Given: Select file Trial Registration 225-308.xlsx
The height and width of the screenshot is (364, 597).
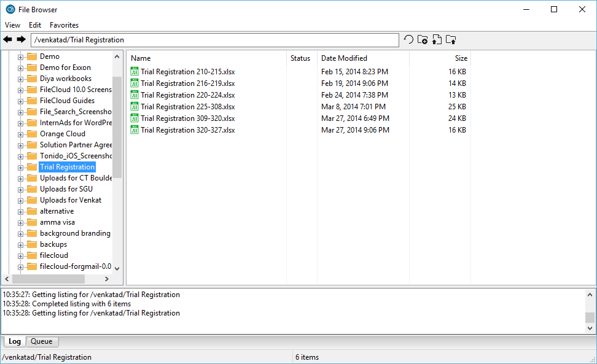Looking at the screenshot, I should click(x=188, y=107).
